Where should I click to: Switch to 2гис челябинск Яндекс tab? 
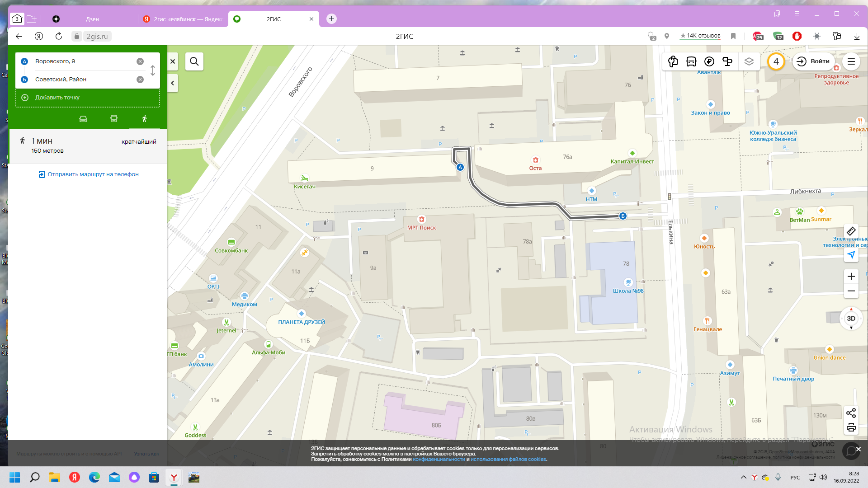click(x=183, y=19)
